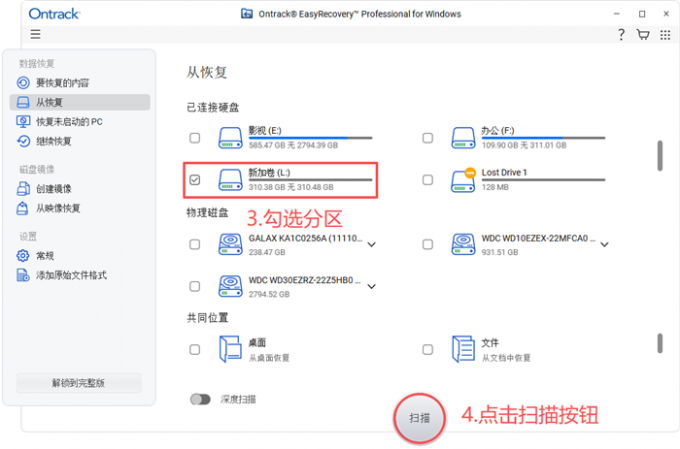This screenshot has width=680, height=449.
Task: Click the 创建镜像 sidebar icon
Action: point(23,189)
